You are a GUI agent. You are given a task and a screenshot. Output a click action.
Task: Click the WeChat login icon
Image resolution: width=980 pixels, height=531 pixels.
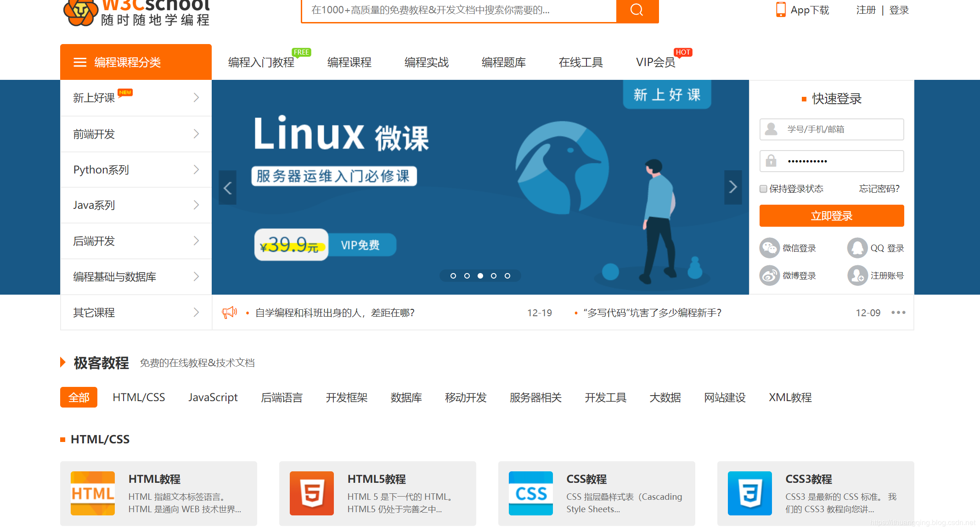pos(769,248)
